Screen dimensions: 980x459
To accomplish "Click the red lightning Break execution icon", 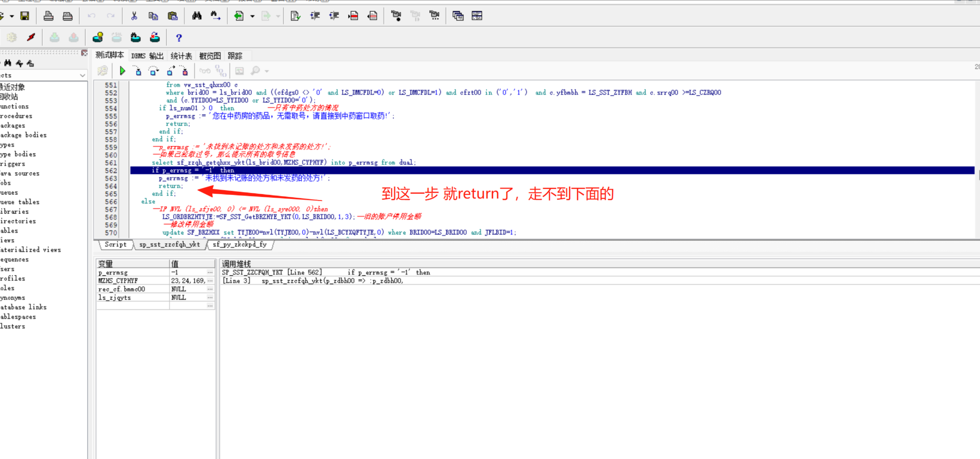I will 31,38.
